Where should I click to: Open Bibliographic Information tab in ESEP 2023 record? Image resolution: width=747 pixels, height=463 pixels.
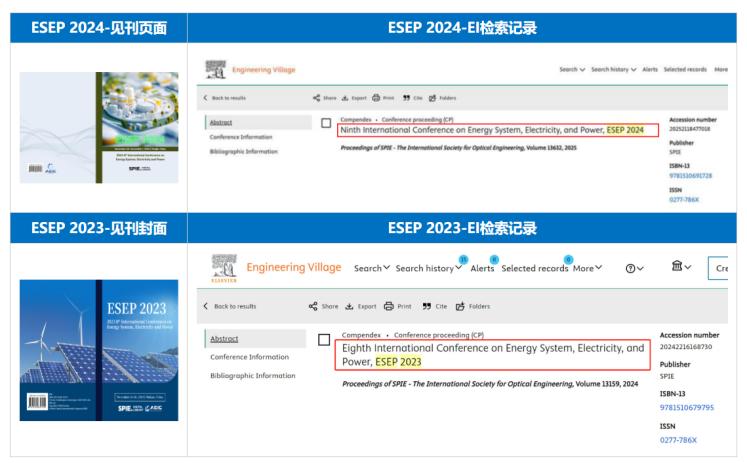pyautogui.click(x=252, y=375)
